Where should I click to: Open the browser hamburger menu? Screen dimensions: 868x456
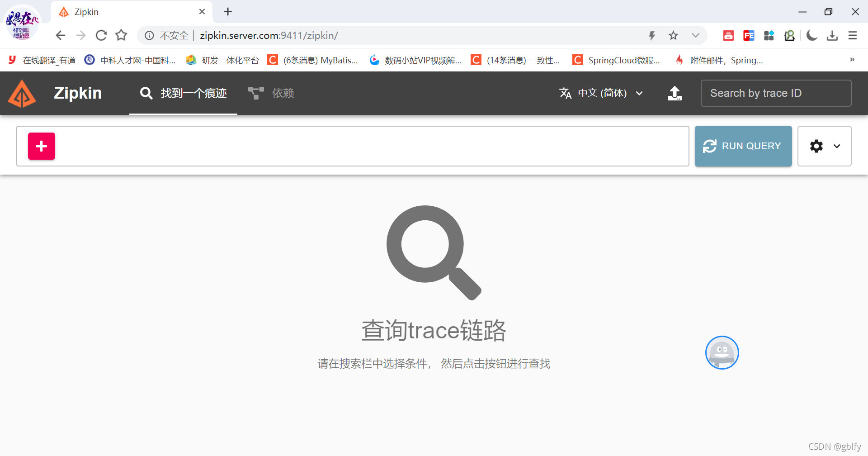(x=853, y=35)
